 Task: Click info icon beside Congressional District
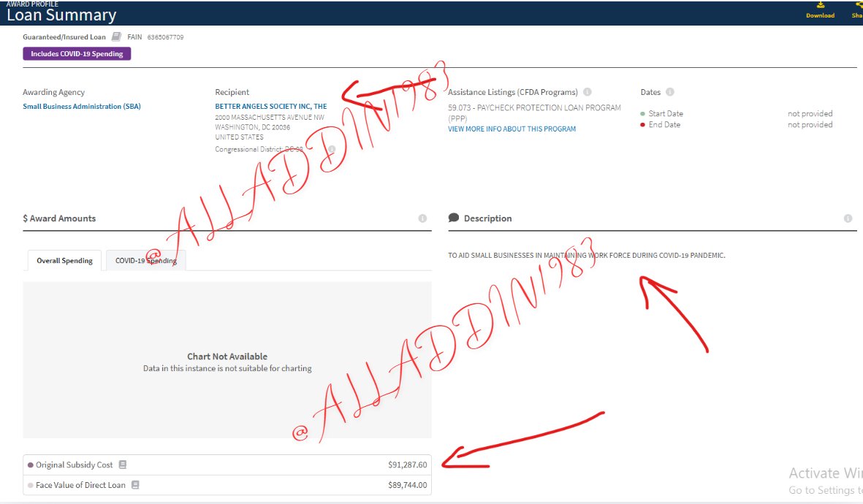pyautogui.click(x=332, y=149)
